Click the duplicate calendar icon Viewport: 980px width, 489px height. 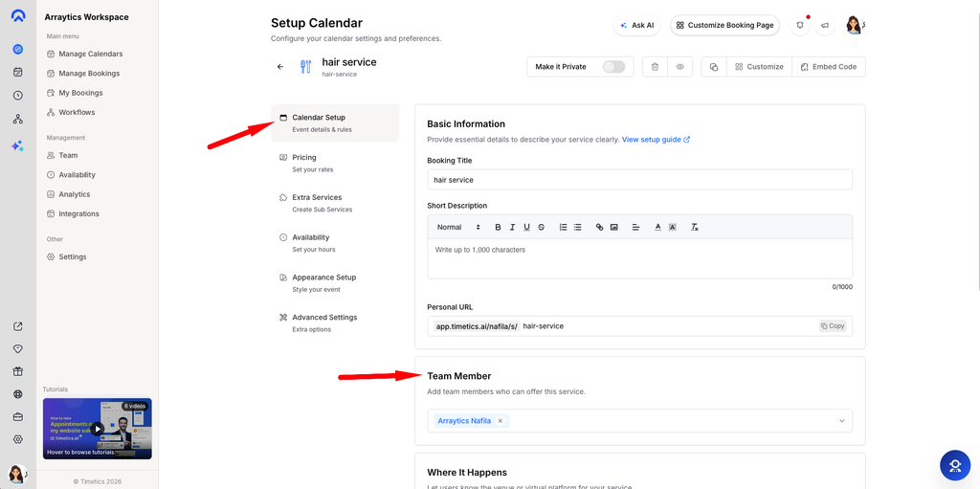pos(714,67)
